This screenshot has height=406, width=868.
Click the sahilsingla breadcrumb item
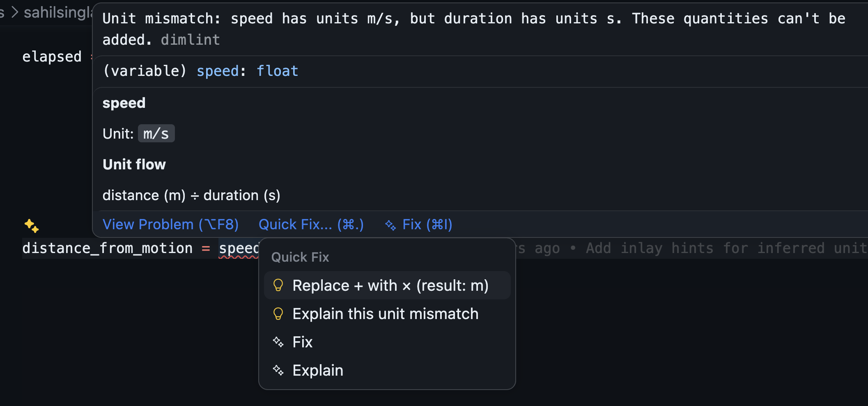pos(58,13)
